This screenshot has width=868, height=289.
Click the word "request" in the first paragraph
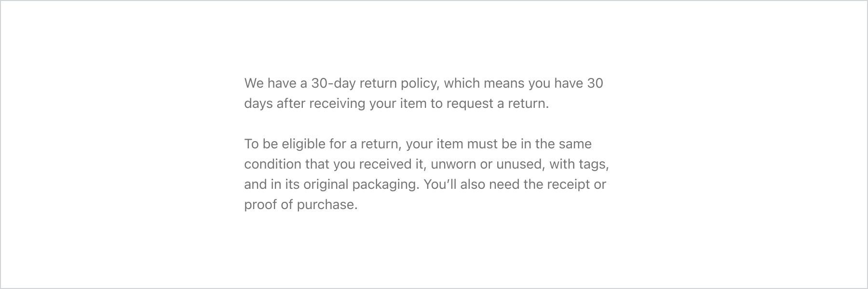[x=470, y=104]
